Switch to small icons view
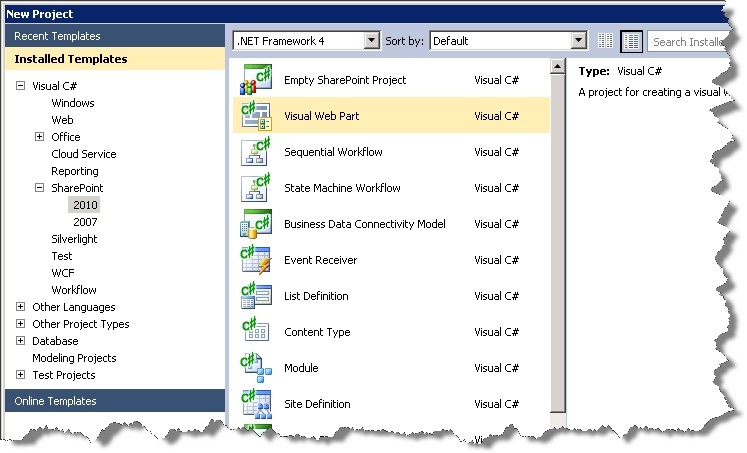 click(x=605, y=41)
